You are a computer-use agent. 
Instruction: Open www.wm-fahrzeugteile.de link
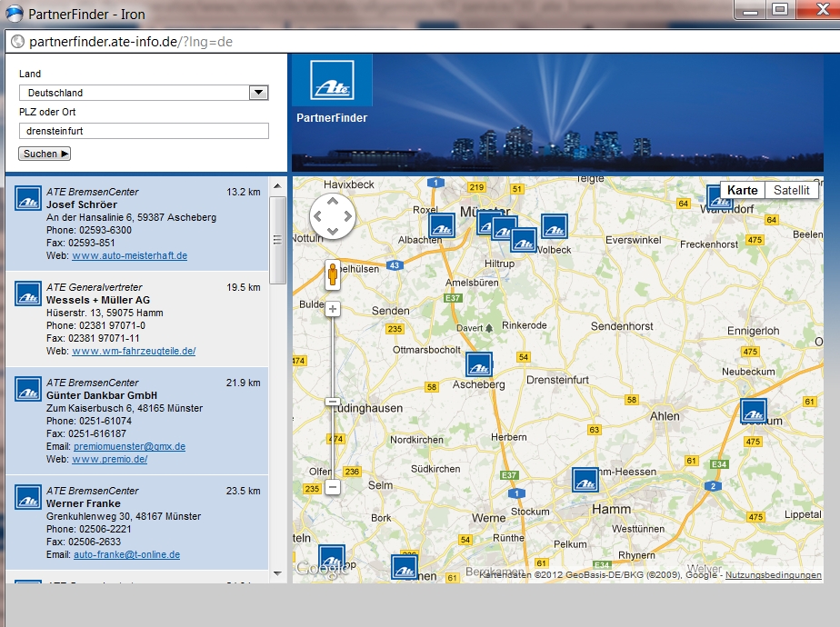[x=134, y=351]
